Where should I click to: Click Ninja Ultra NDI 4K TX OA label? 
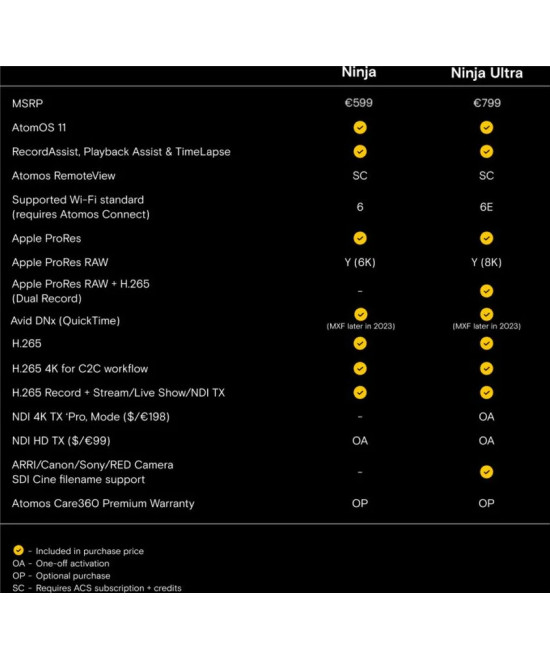pos(486,417)
